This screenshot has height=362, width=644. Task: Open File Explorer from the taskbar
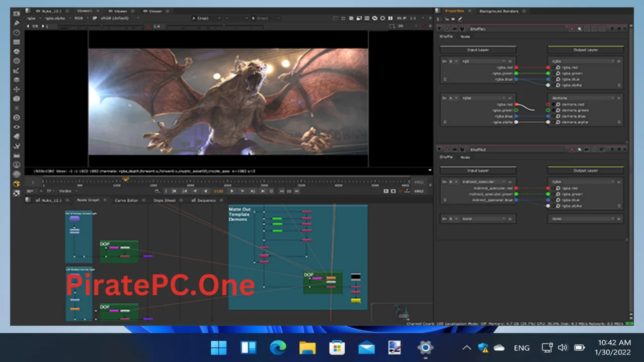[x=307, y=347]
